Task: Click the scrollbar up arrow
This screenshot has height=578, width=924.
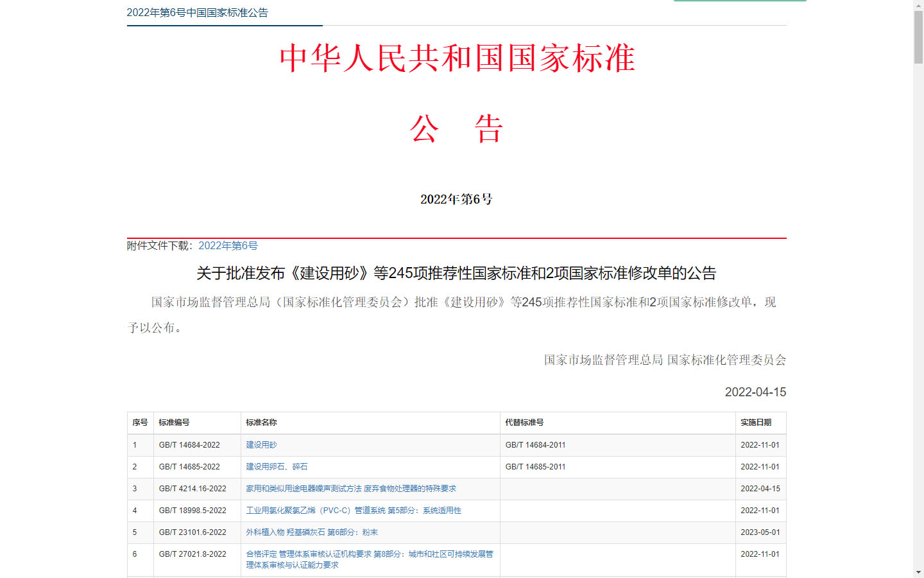Action: pos(918,5)
